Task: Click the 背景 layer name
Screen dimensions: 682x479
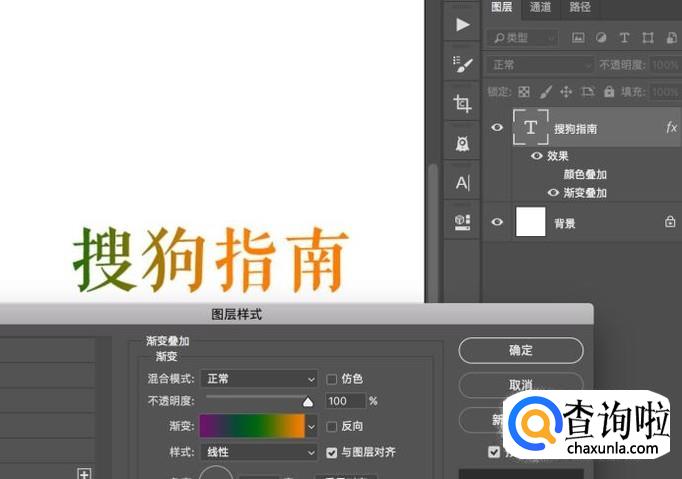Action: (565, 224)
